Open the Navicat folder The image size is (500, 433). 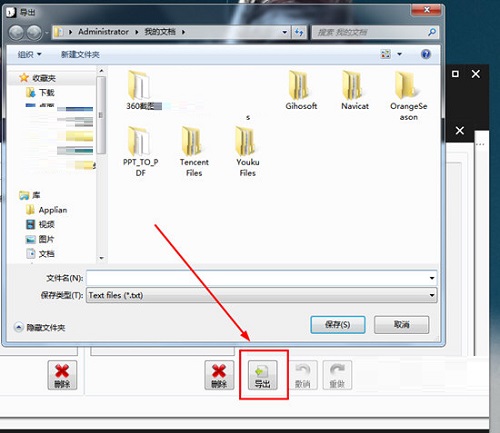tap(355, 90)
